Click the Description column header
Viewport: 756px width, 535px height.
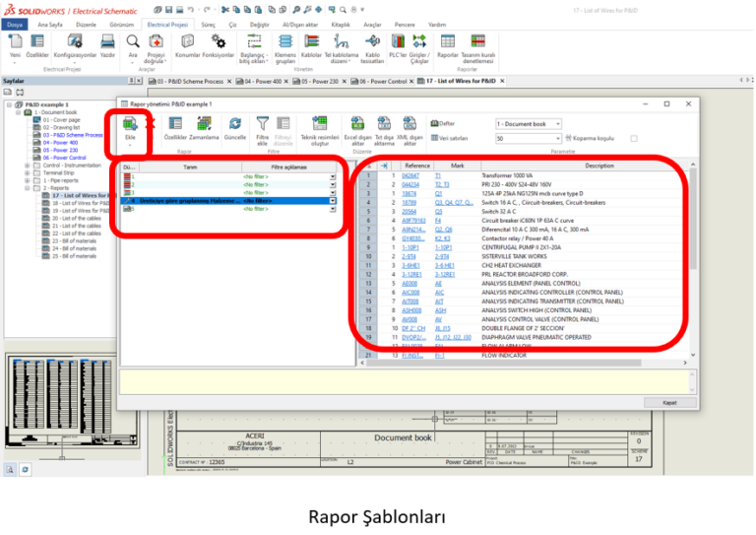coord(598,166)
